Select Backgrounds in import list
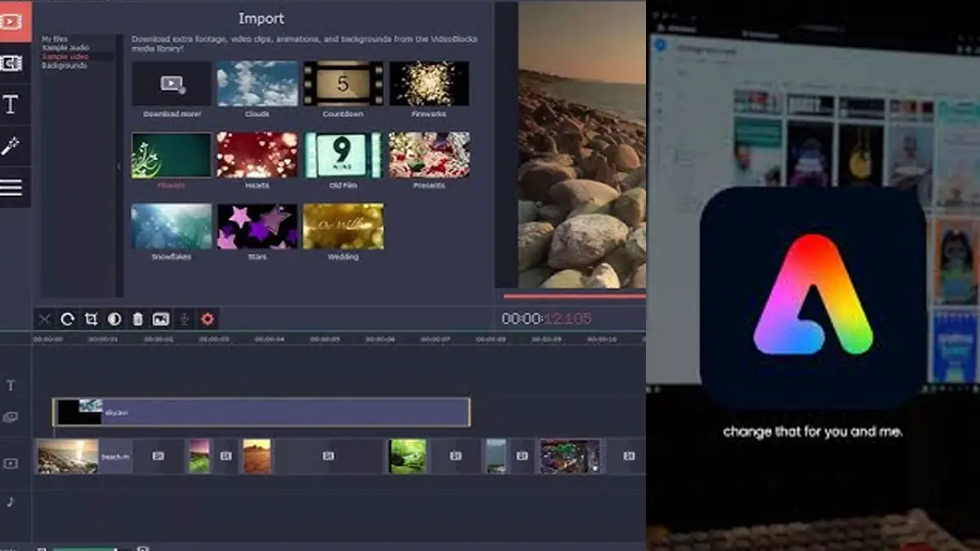Image resolution: width=980 pixels, height=551 pixels. point(64,65)
